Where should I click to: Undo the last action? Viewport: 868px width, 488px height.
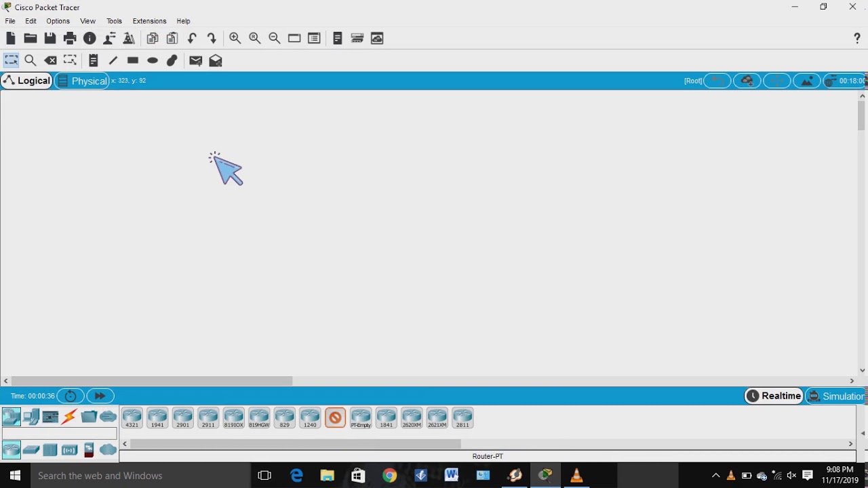coord(192,39)
